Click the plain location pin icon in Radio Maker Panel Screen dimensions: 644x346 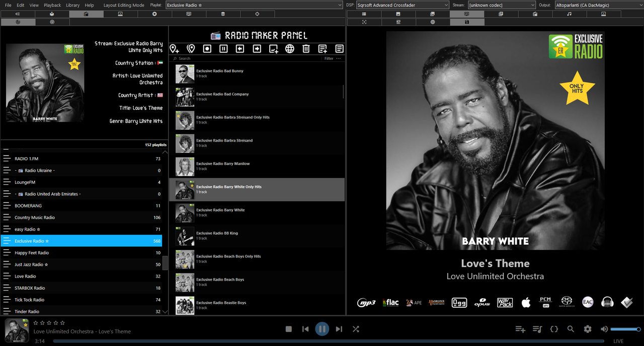[x=191, y=49]
